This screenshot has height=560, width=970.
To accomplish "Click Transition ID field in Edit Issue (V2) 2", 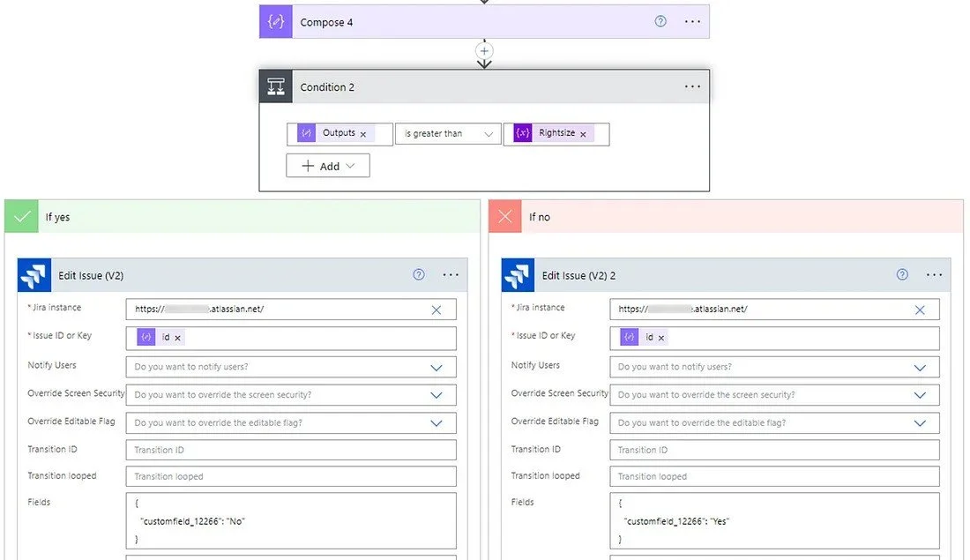I will [x=774, y=450].
